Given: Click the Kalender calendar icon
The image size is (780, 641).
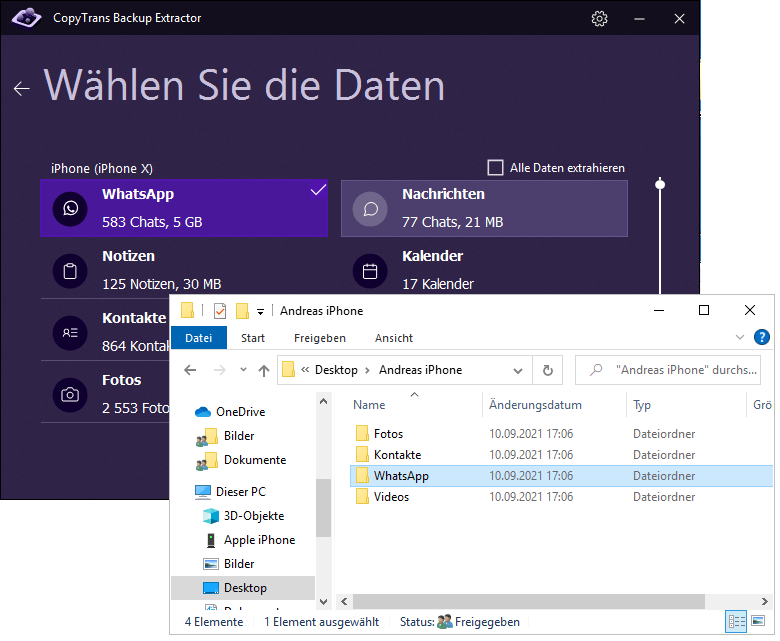Looking at the screenshot, I should click(370, 271).
